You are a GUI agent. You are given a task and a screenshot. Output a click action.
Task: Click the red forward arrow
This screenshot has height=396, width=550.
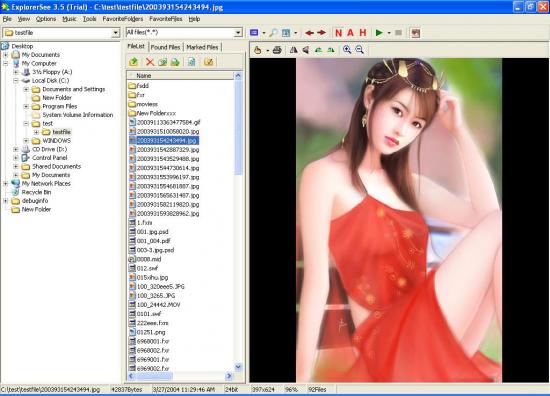(x=322, y=33)
